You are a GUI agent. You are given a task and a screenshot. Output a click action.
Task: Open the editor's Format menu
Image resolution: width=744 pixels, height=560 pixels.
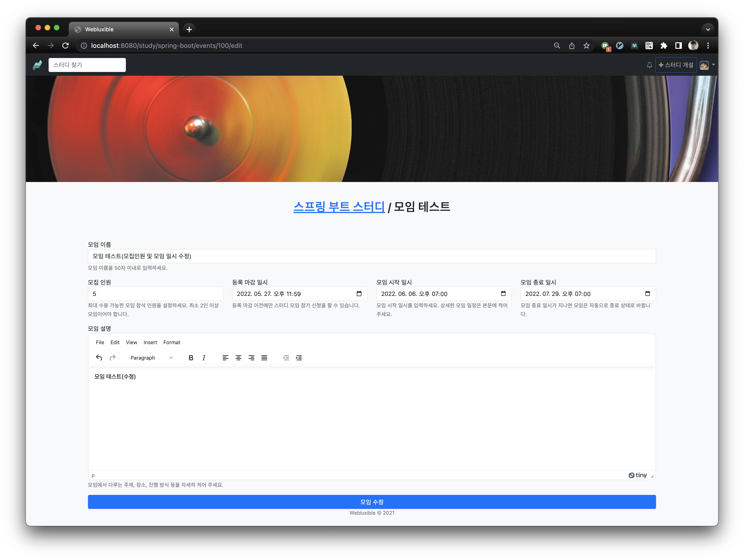171,342
